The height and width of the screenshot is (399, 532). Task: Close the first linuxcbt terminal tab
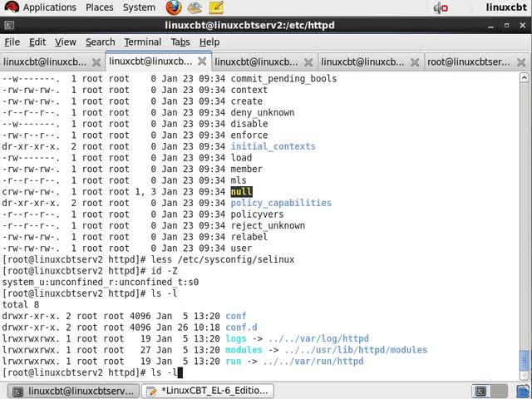pyautogui.click(x=96, y=62)
